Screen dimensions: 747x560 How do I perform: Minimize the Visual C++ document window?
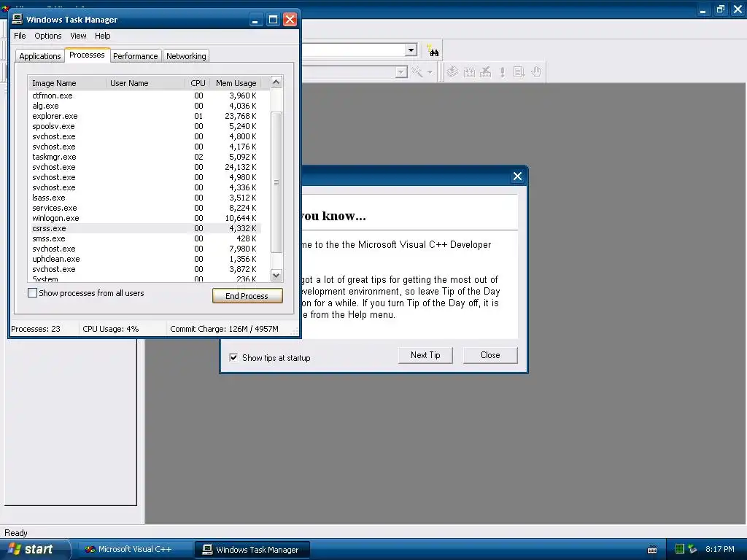point(703,9)
